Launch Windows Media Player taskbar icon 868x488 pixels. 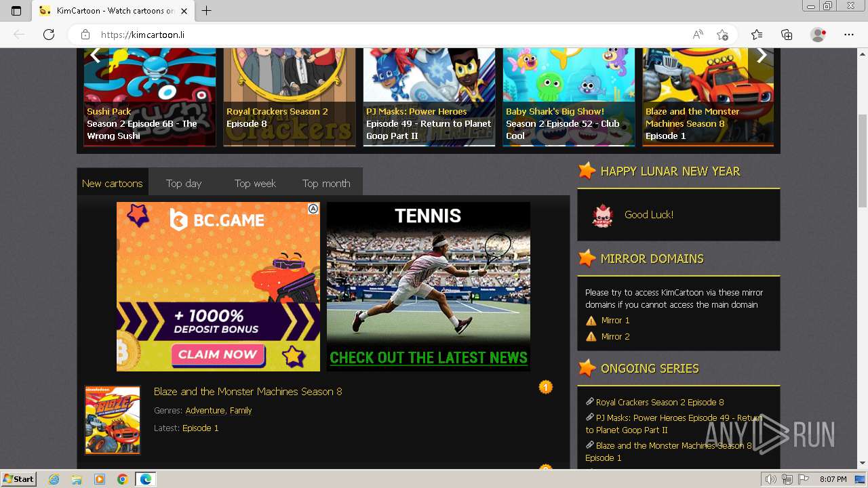pos(100,479)
